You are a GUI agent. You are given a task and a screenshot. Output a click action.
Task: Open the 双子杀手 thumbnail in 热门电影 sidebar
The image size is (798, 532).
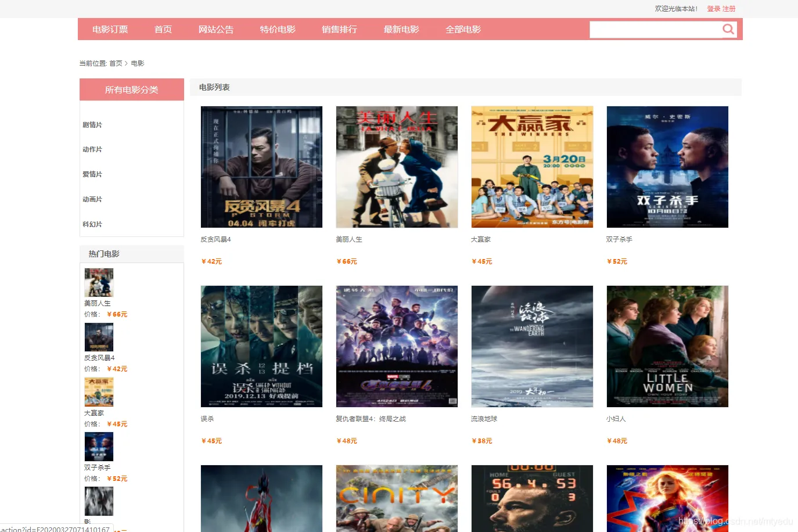[99, 447]
